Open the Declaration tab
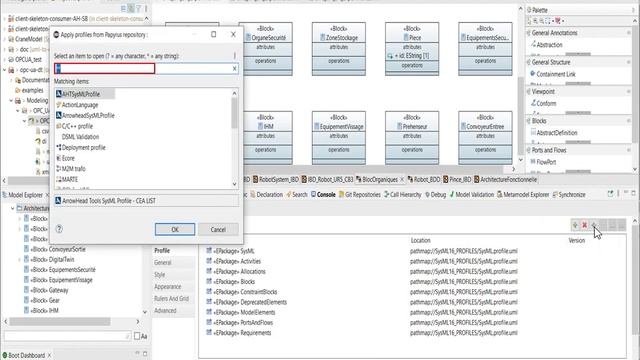 [x=267, y=195]
